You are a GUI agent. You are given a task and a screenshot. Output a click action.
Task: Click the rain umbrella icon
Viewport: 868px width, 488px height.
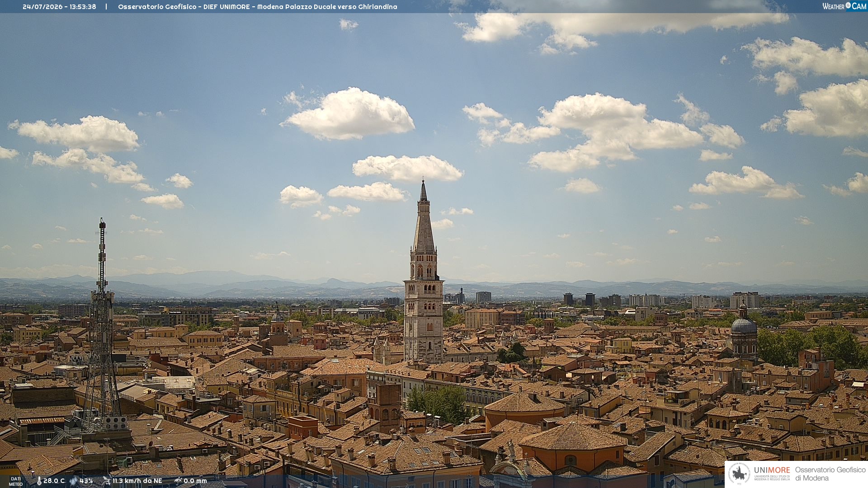(x=178, y=481)
